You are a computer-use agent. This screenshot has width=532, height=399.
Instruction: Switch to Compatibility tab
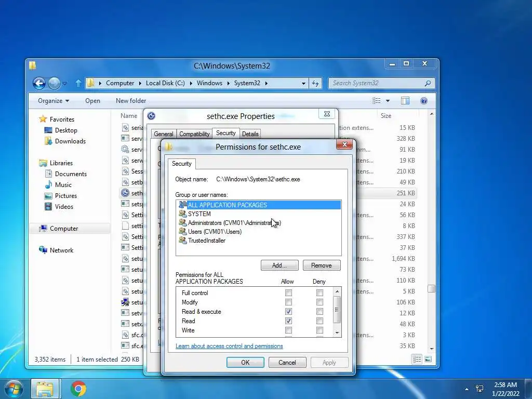pyautogui.click(x=194, y=134)
